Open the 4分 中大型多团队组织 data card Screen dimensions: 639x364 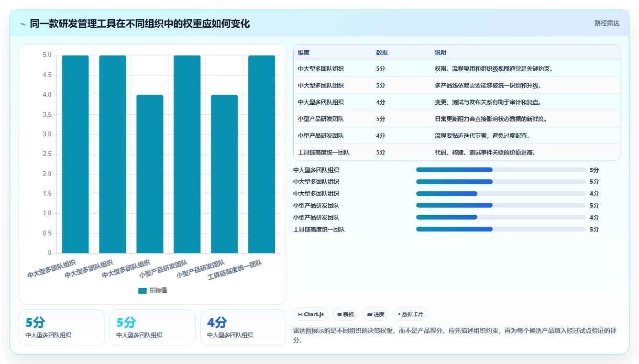tap(243, 327)
